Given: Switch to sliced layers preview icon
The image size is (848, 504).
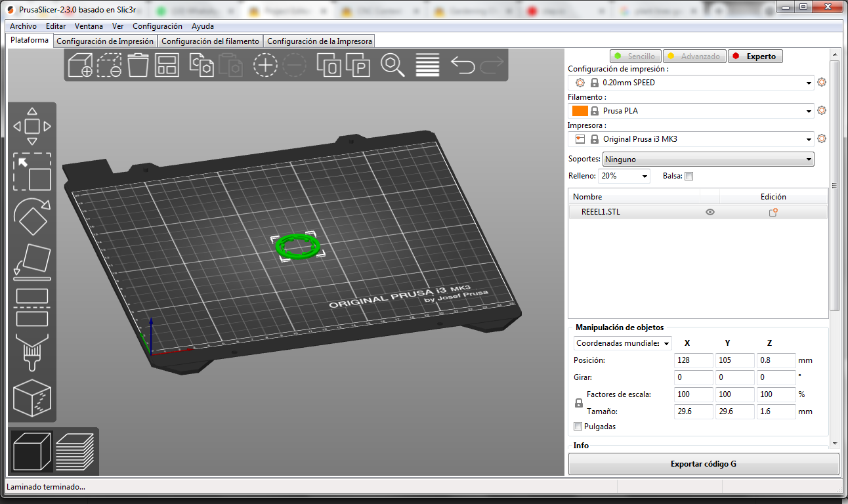Looking at the screenshot, I should (x=75, y=452).
